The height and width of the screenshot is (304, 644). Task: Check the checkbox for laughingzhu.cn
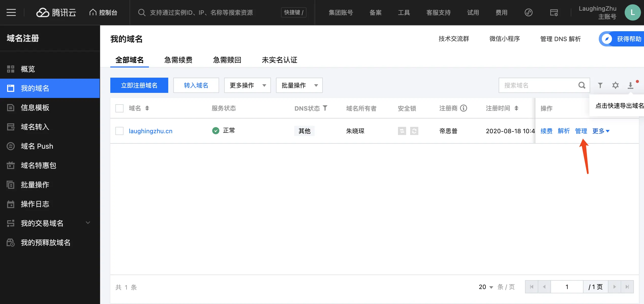click(119, 131)
